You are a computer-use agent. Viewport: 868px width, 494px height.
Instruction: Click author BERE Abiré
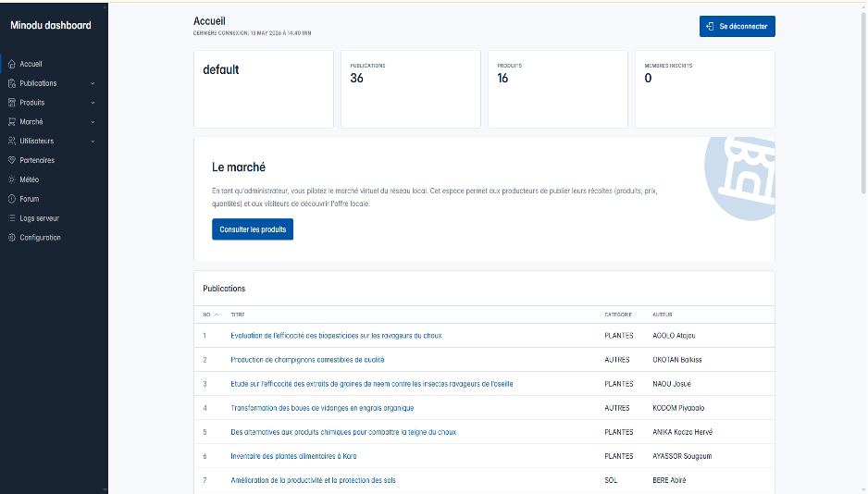669,480
